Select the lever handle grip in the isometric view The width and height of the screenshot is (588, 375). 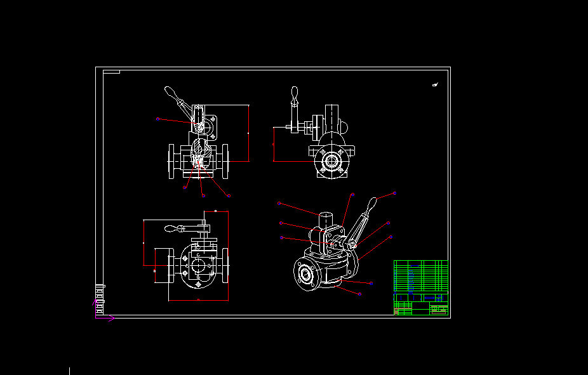tap(371, 206)
